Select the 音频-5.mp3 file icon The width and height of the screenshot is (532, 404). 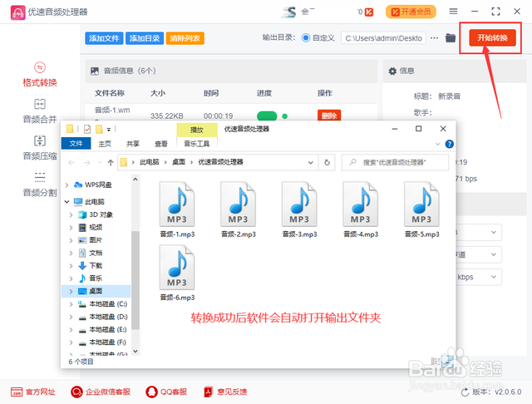421,204
